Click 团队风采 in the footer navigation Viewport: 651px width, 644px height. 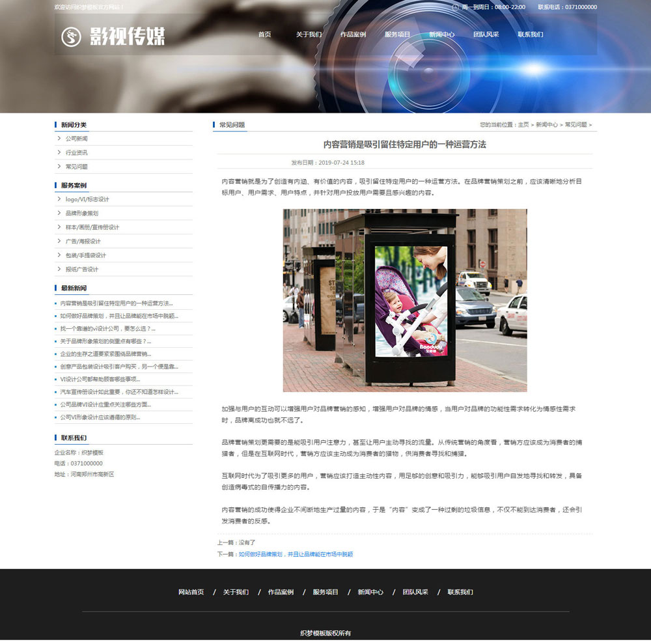(415, 592)
